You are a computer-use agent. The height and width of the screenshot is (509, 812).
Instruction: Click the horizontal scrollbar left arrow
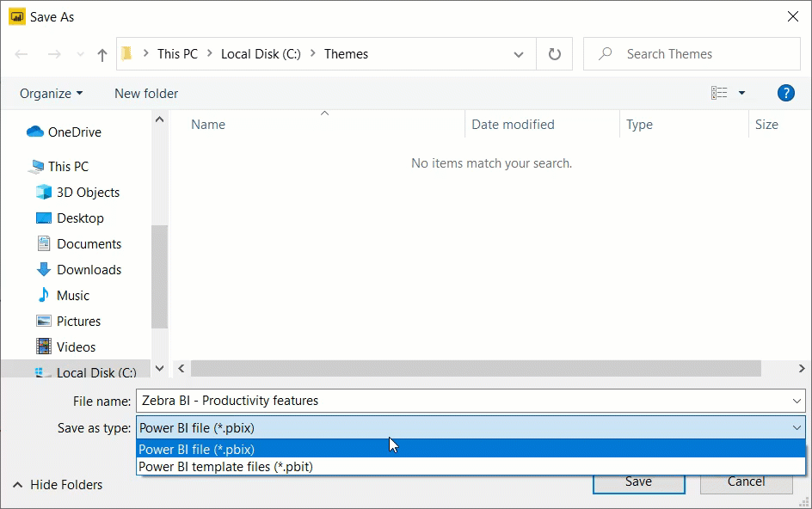point(181,368)
